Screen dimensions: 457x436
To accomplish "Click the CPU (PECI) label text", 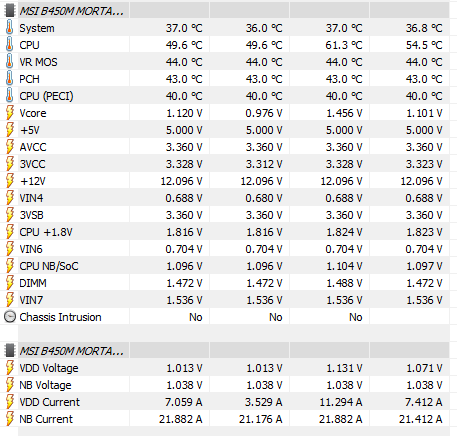I will (x=46, y=96).
